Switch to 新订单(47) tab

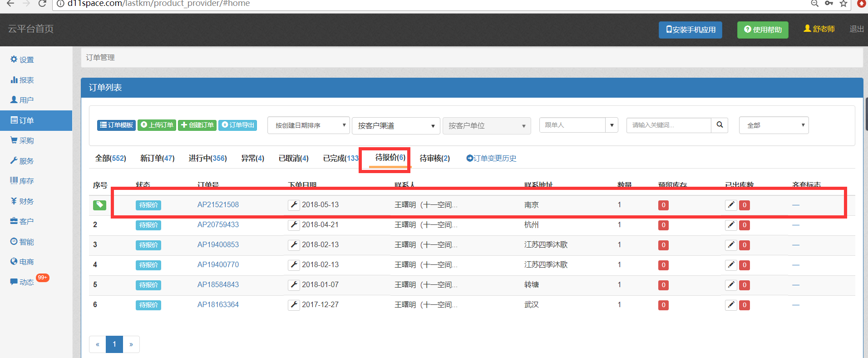click(x=157, y=158)
